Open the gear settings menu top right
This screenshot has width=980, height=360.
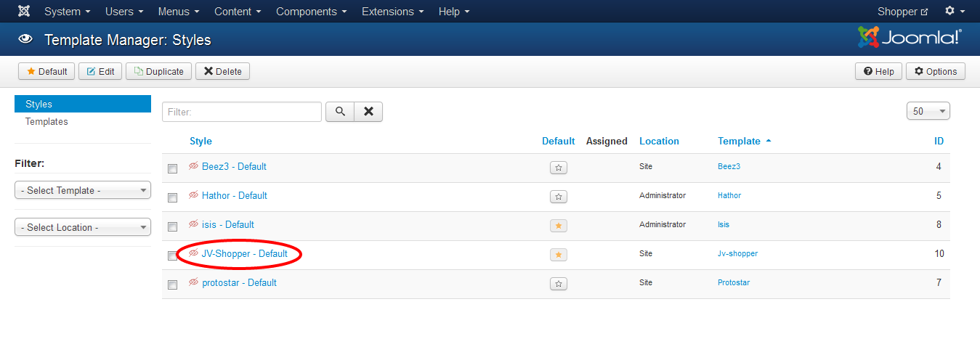(955, 12)
